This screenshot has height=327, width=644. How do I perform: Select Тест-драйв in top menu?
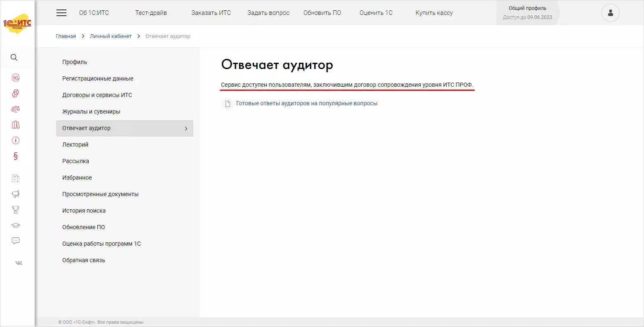[x=151, y=13]
